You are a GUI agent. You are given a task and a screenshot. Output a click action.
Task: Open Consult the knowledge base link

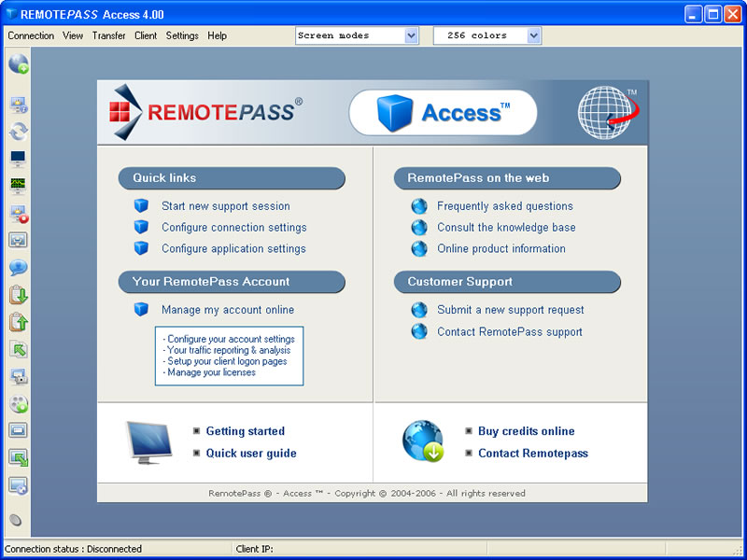click(506, 228)
